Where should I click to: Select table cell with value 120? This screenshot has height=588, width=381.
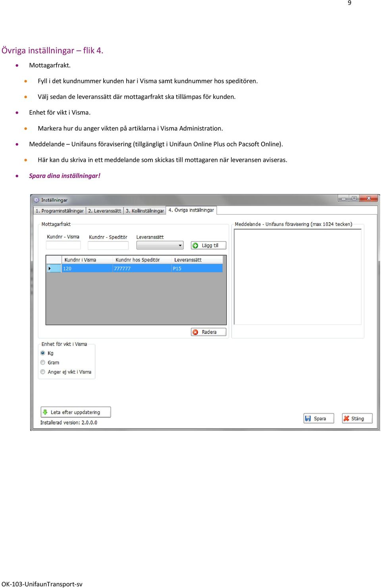click(x=87, y=269)
